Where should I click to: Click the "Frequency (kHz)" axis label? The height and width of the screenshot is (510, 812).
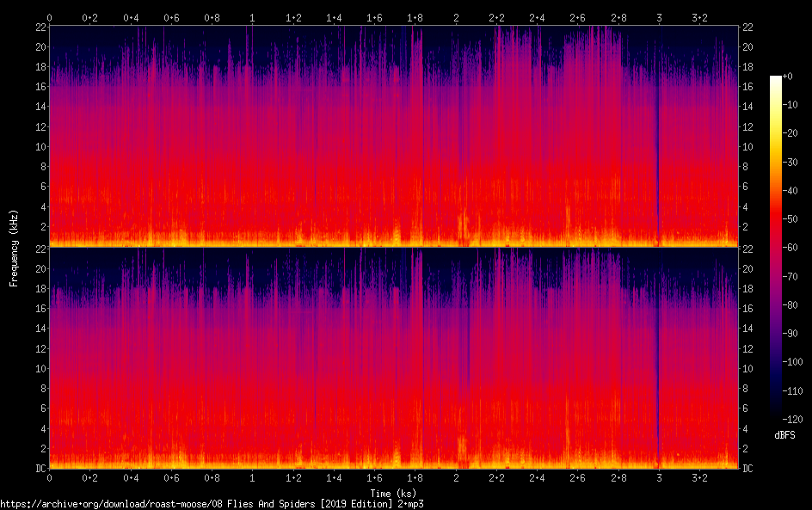coord(14,248)
